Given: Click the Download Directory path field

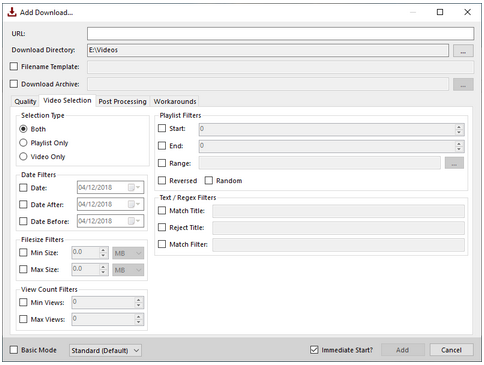Looking at the screenshot, I should (x=268, y=50).
